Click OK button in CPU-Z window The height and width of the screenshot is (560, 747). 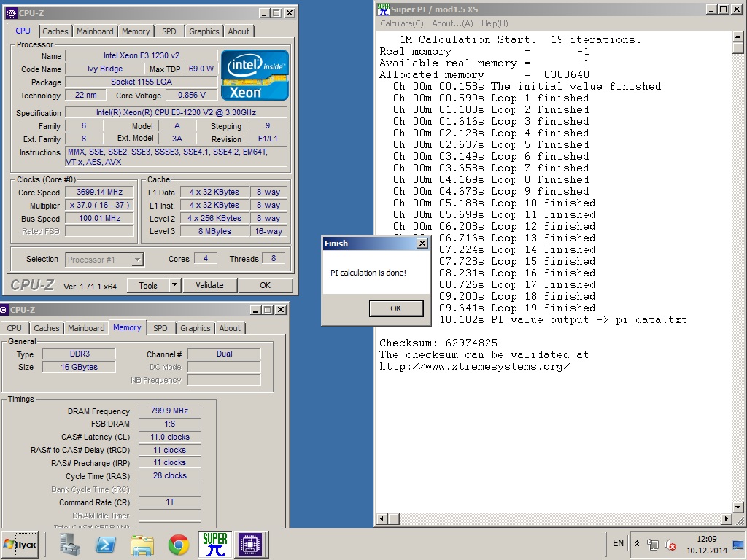pos(265,285)
